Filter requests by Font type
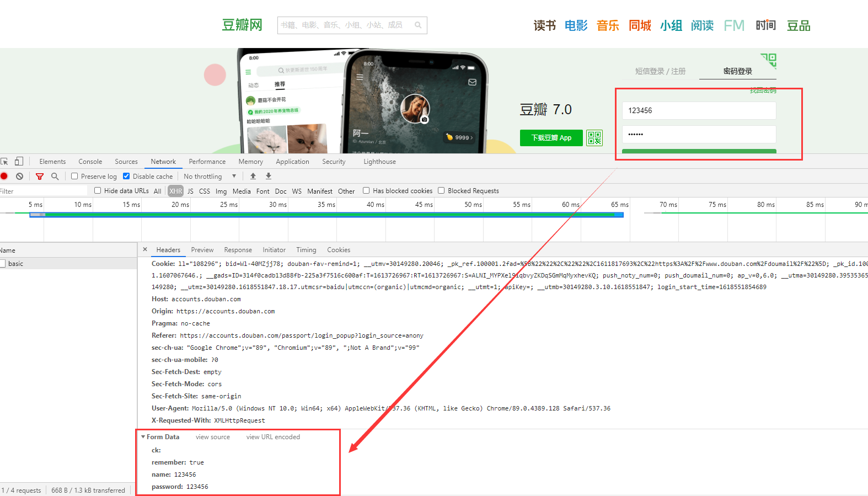The width and height of the screenshot is (868, 496). click(263, 191)
